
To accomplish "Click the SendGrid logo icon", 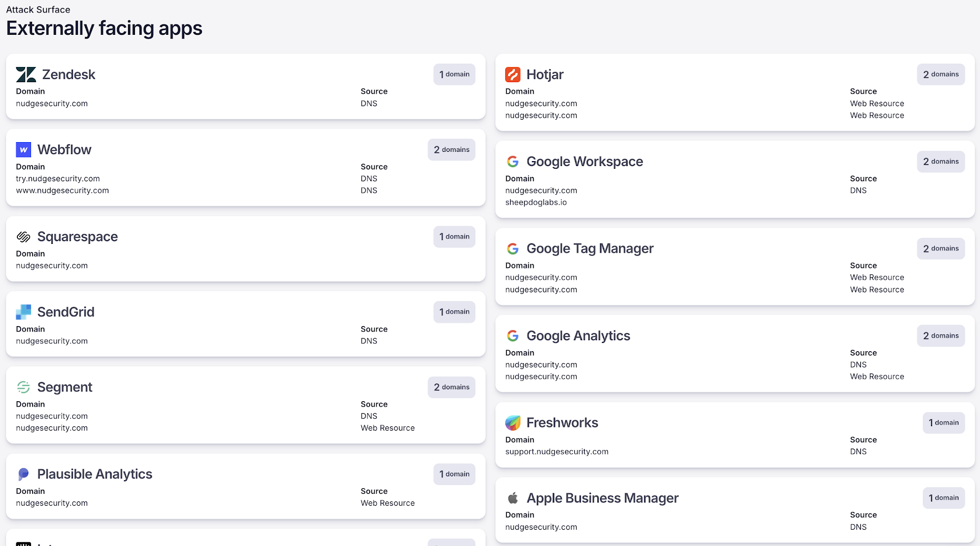I will click(x=23, y=312).
